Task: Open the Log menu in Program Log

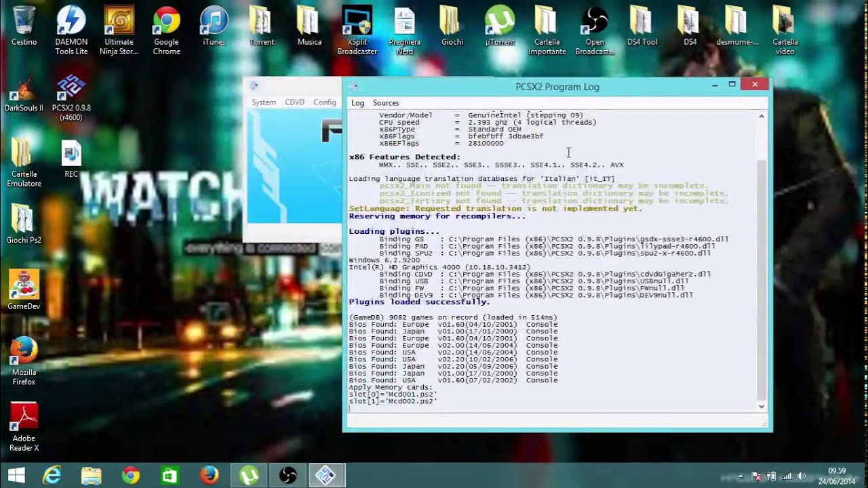Action: click(357, 103)
